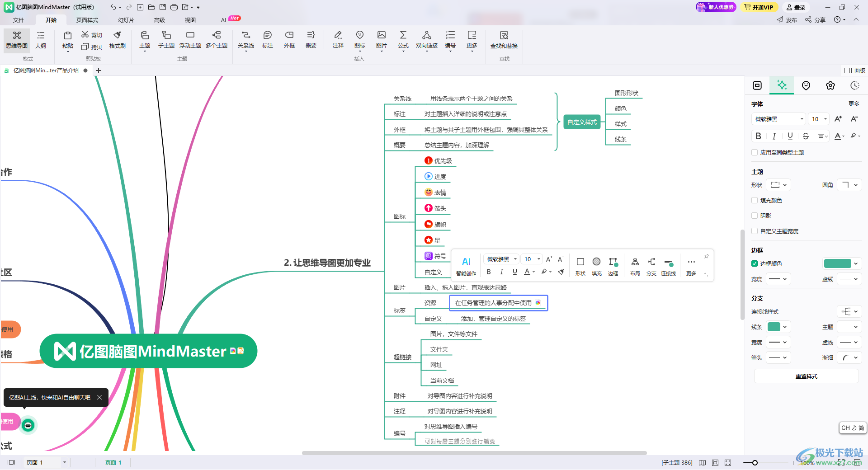Image resolution: width=868 pixels, height=470 pixels.
Task: Enable 自定义主题宽度 checkbox
Action: pos(755,231)
